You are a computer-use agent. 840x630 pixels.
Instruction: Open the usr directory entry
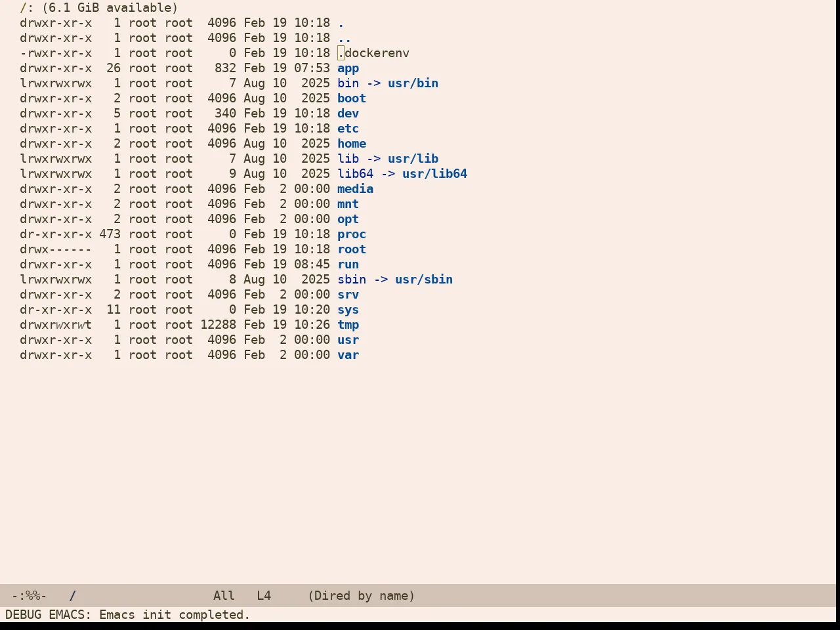(348, 340)
